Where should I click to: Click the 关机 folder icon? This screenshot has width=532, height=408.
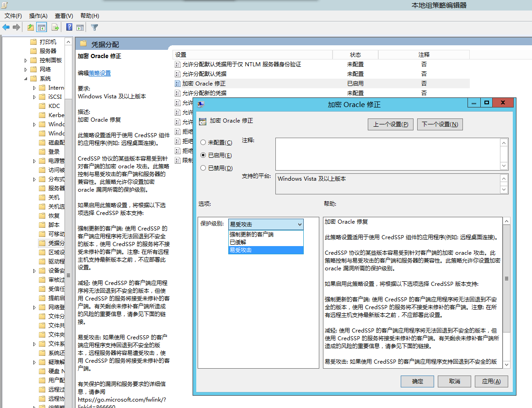pyautogui.click(x=42, y=198)
